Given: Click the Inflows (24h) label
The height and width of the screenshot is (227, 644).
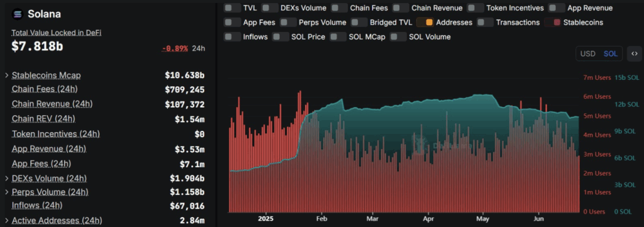Looking at the screenshot, I should coord(37,205).
